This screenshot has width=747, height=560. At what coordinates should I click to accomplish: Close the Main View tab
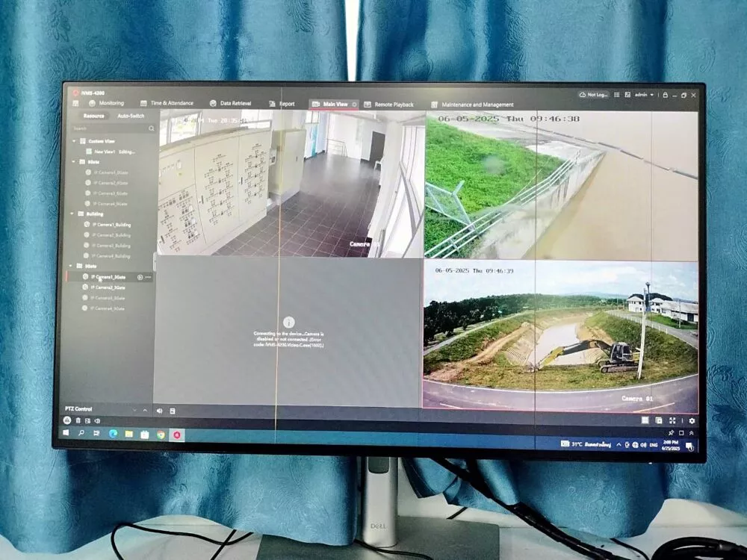(x=354, y=105)
